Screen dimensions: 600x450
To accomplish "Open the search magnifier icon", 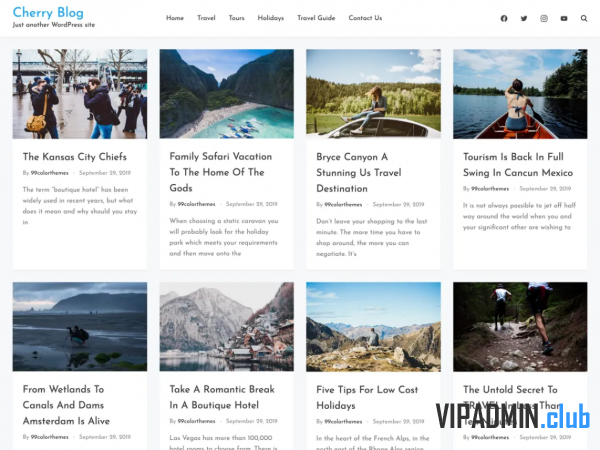I will click(x=584, y=18).
